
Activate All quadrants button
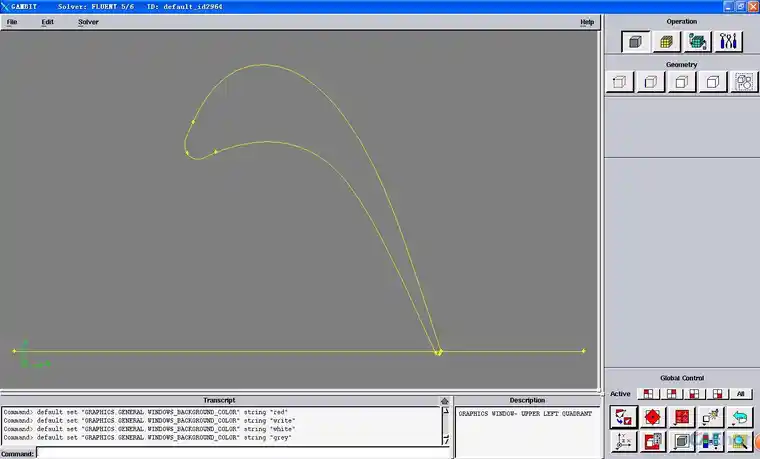pyautogui.click(x=741, y=394)
